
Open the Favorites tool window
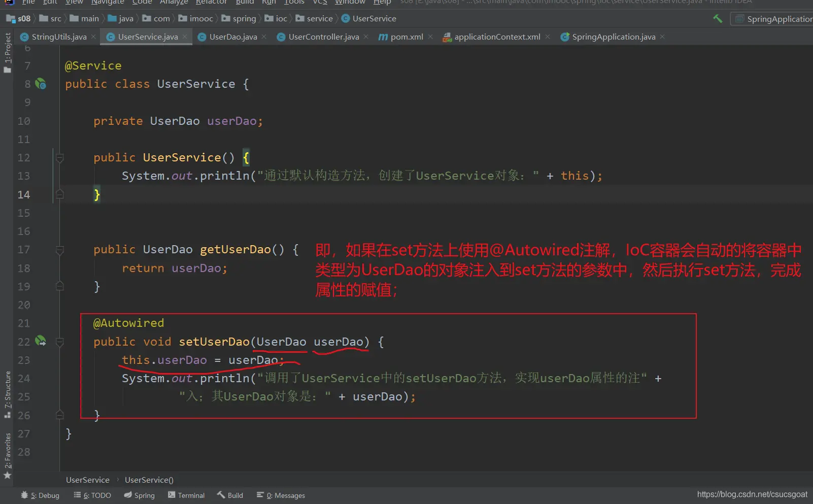[x=7, y=454]
